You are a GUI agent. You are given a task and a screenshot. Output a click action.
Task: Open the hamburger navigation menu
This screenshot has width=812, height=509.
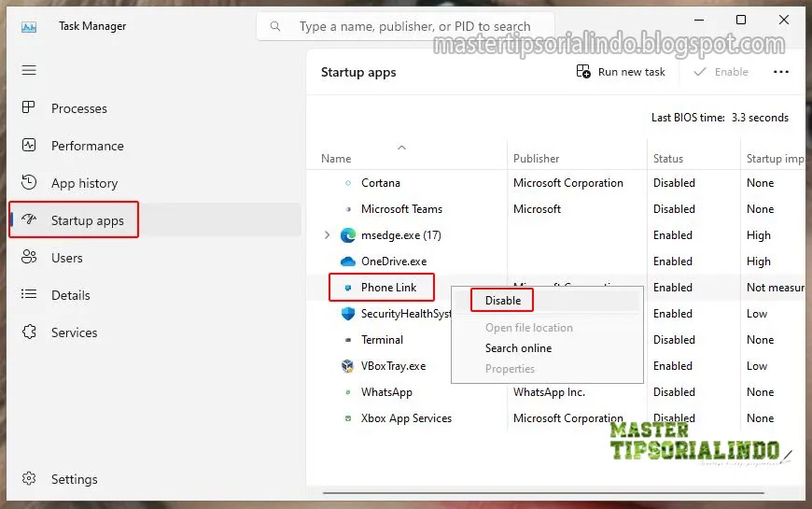[29, 70]
